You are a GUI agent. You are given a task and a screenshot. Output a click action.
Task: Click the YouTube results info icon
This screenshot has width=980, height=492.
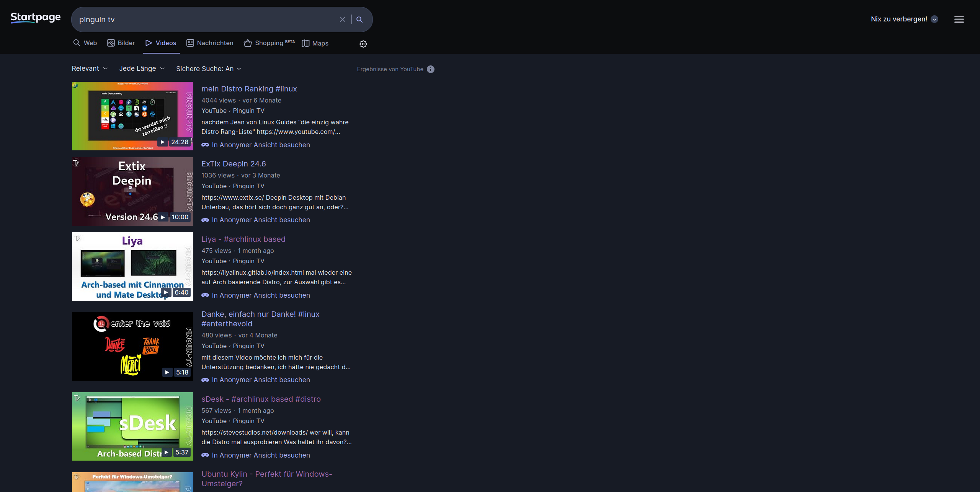point(430,69)
